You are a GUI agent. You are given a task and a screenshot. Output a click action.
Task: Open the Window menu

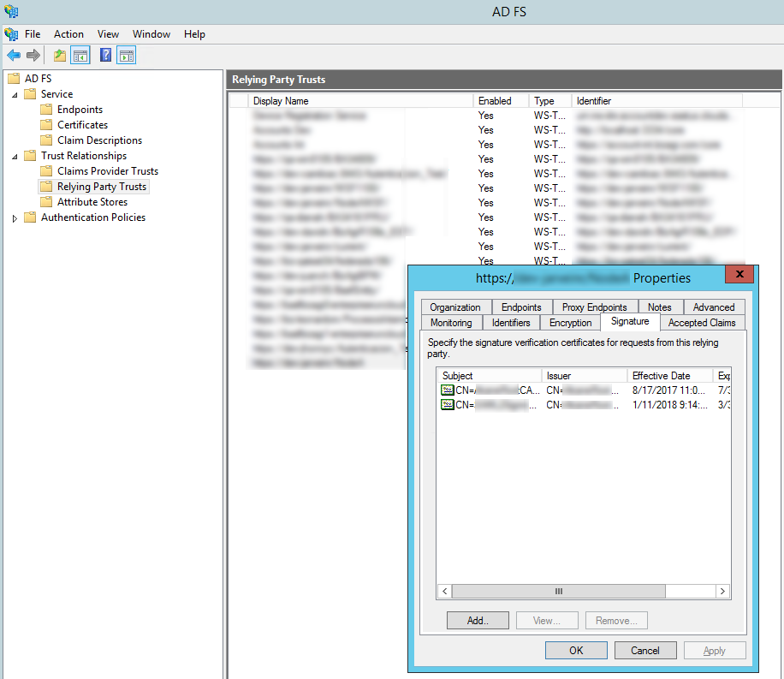151,34
